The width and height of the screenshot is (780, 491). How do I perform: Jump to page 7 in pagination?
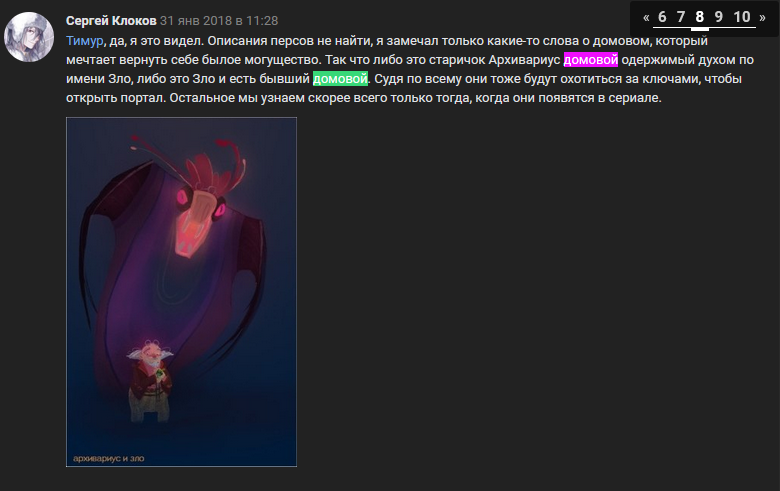click(x=681, y=17)
